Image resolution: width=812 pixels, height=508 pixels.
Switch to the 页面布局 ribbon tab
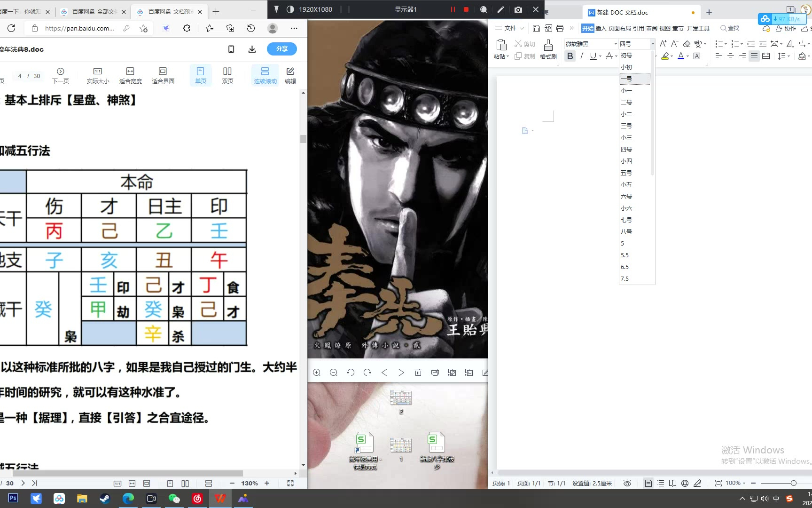619,28
